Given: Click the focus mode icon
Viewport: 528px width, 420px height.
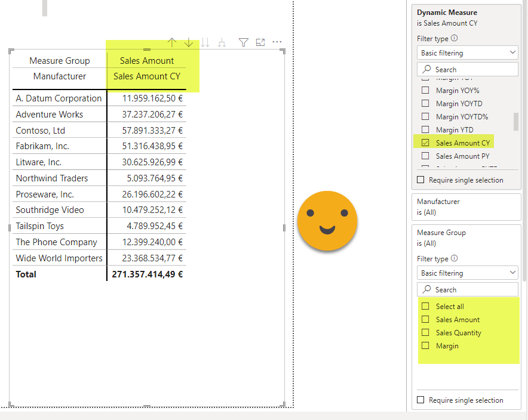Looking at the screenshot, I should (260, 42).
